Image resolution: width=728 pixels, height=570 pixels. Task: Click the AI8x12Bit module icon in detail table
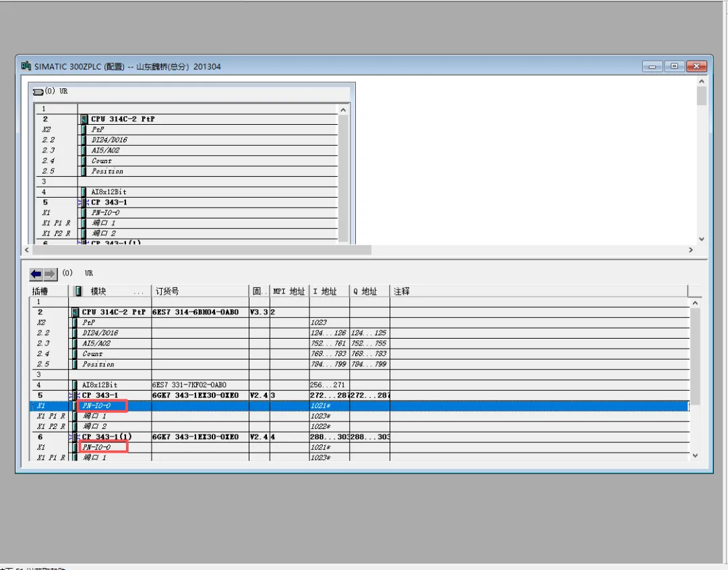75,384
